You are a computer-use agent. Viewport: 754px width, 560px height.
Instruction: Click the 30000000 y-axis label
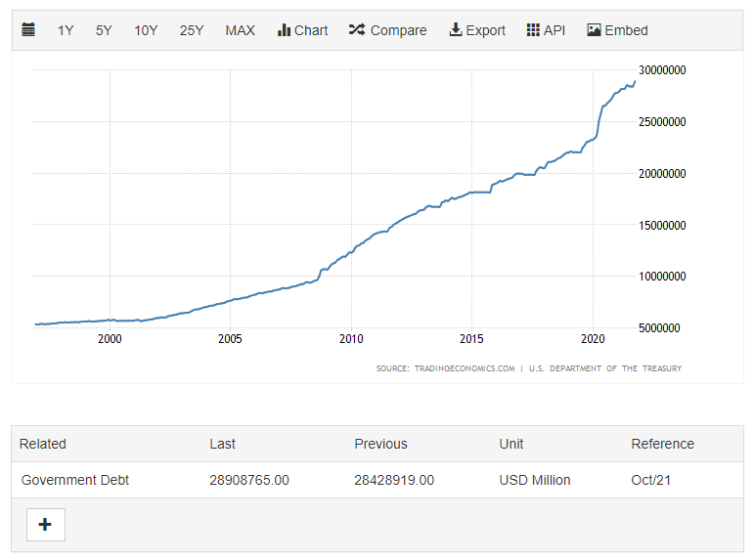[662, 70]
